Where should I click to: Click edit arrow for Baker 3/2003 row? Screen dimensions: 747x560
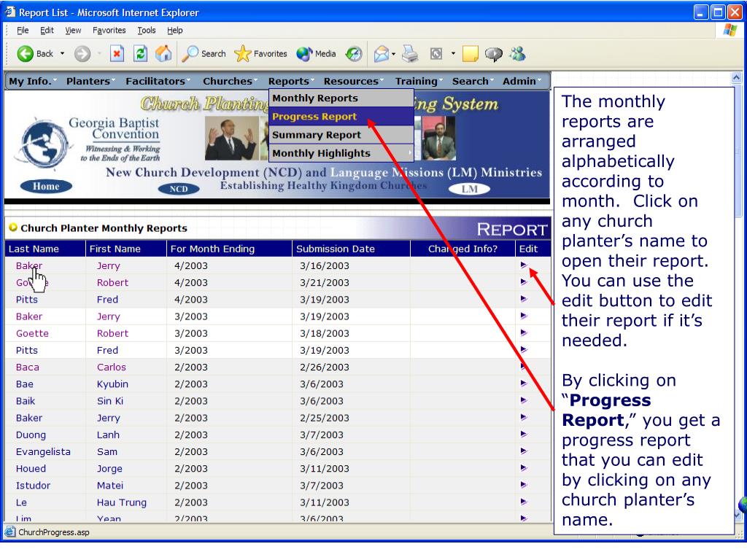point(524,316)
